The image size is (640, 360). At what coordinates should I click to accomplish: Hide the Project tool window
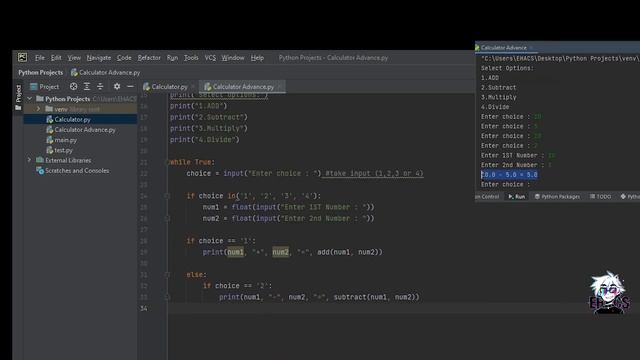[130, 87]
